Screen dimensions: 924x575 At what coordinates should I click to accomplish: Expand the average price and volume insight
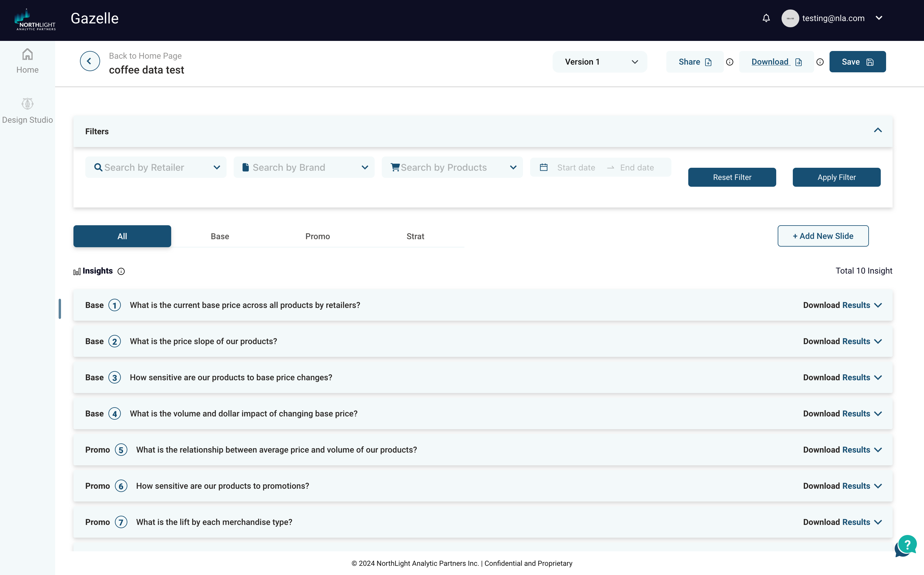878,450
